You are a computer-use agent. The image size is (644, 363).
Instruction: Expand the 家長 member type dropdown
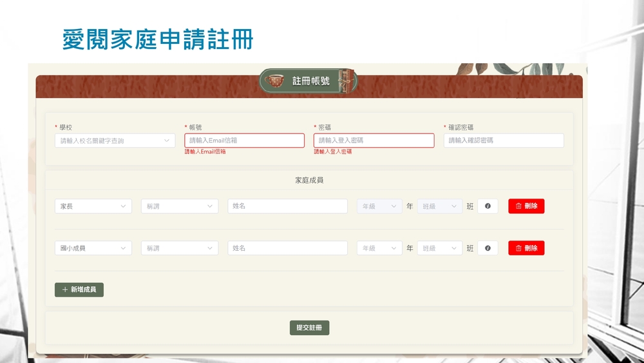[93, 206]
